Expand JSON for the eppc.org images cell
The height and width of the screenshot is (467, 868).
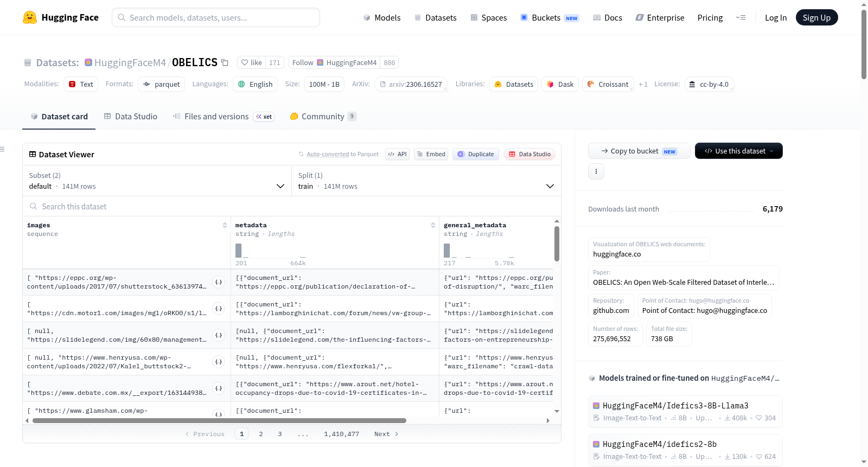(x=219, y=282)
